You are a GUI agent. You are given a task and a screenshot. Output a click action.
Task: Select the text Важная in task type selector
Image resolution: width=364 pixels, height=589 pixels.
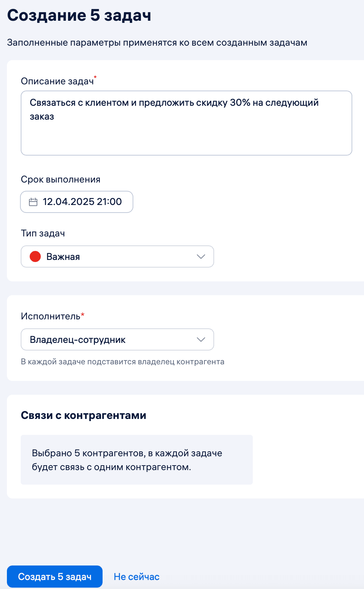(63, 256)
